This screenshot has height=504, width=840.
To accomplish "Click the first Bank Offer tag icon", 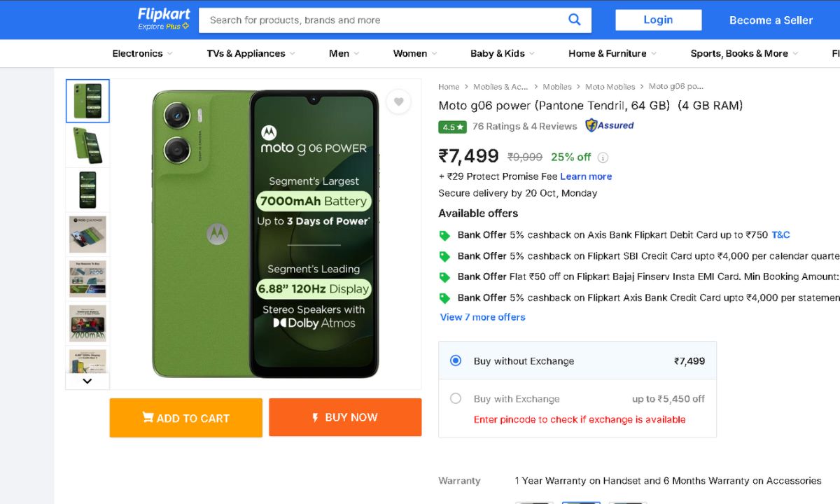I will click(x=444, y=236).
